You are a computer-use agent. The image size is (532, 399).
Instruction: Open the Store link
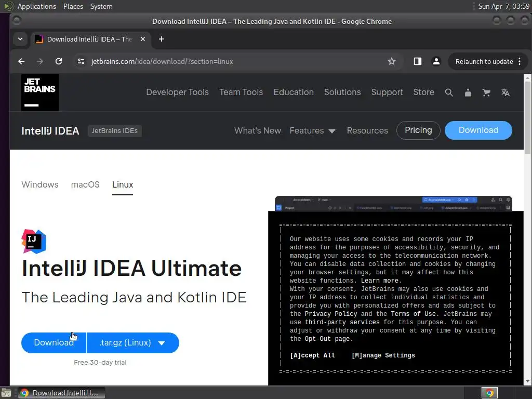click(x=423, y=92)
